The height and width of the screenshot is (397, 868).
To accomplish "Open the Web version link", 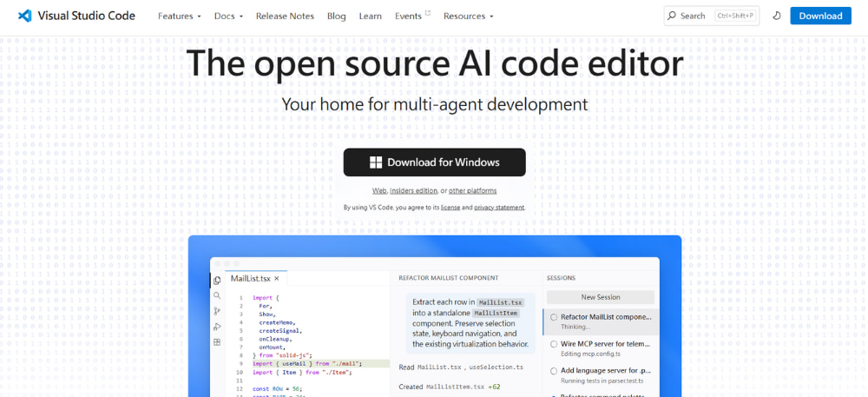I will (379, 190).
